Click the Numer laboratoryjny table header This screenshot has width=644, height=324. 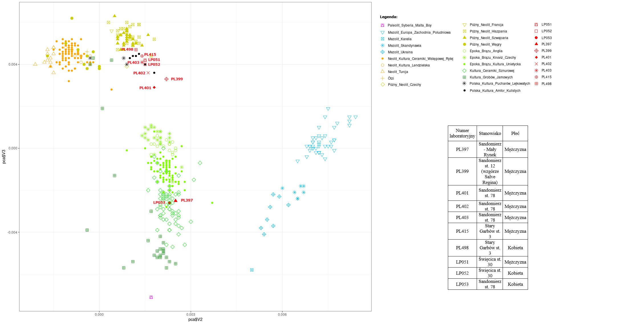462,133
